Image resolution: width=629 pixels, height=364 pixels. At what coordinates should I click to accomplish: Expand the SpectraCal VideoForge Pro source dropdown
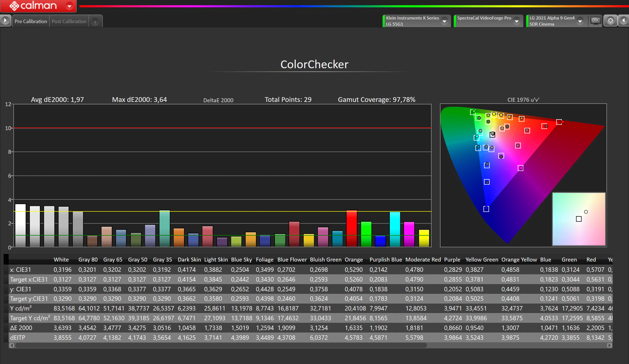(x=517, y=21)
